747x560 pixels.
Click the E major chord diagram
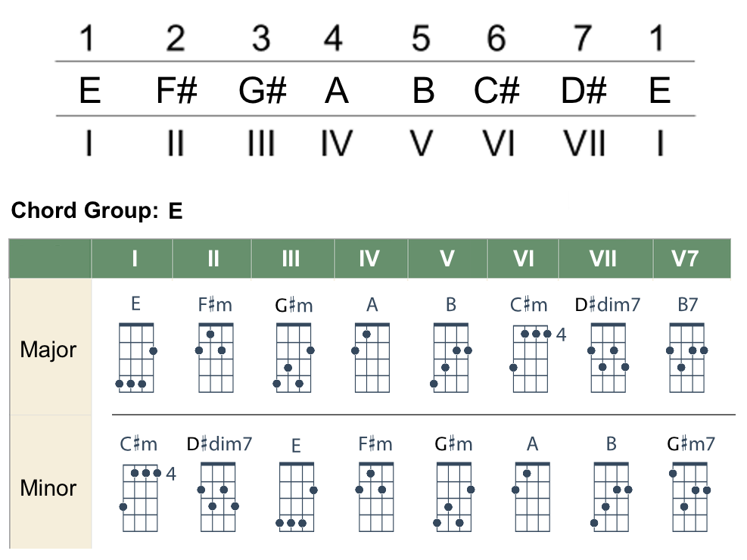(136, 357)
